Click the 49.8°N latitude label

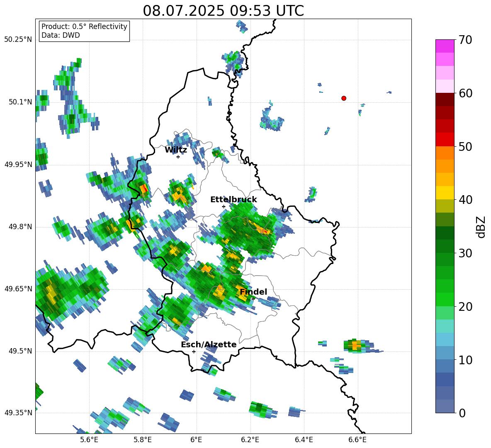click(x=20, y=227)
